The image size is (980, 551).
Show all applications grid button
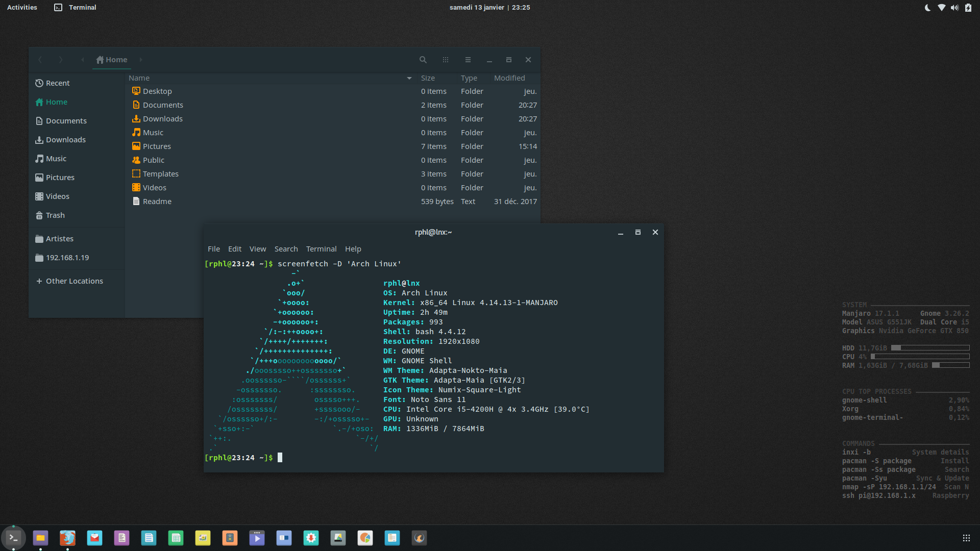tap(966, 538)
